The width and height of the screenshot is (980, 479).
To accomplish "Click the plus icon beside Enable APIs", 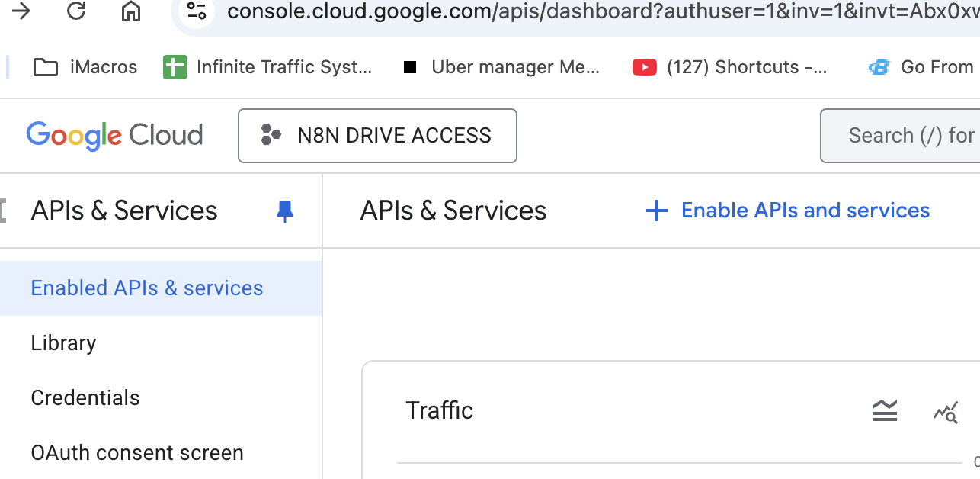I will click(x=656, y=211).
